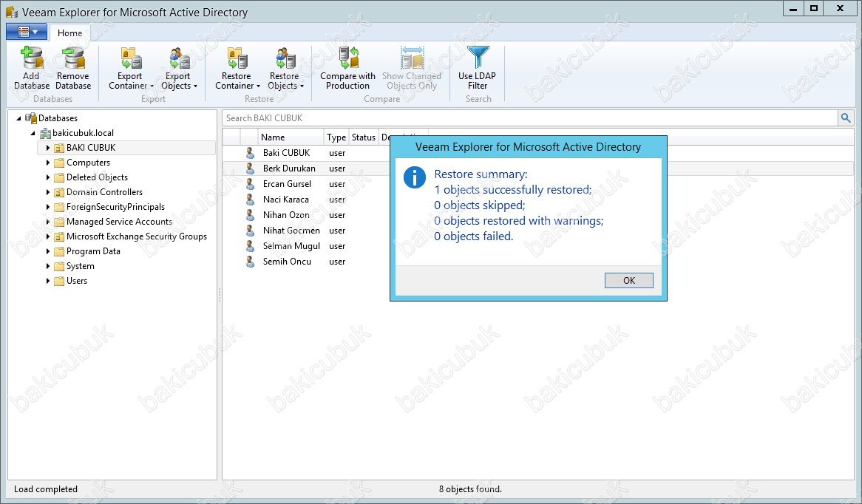Click the Remove Database icon
Viewport: 862px width, 504px height.
pos(73,58)
